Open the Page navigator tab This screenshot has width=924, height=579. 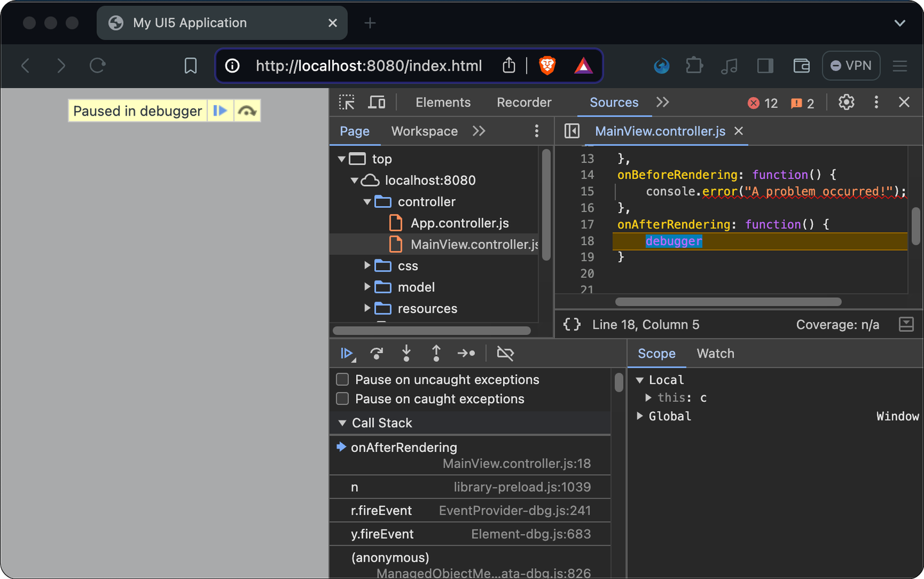click(354, 131)
